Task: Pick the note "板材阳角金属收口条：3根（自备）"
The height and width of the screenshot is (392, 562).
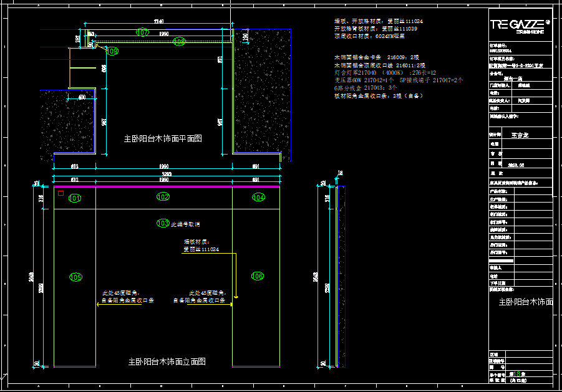Action: coord(379,96)
